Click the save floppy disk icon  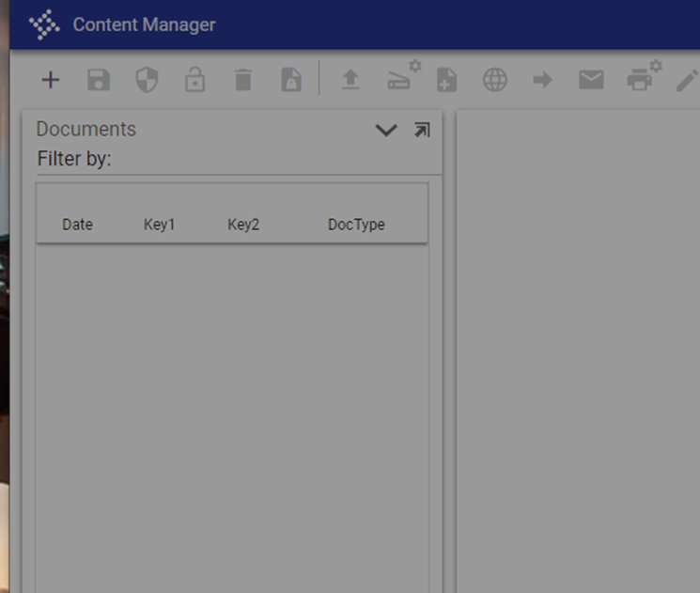(99, 81)
